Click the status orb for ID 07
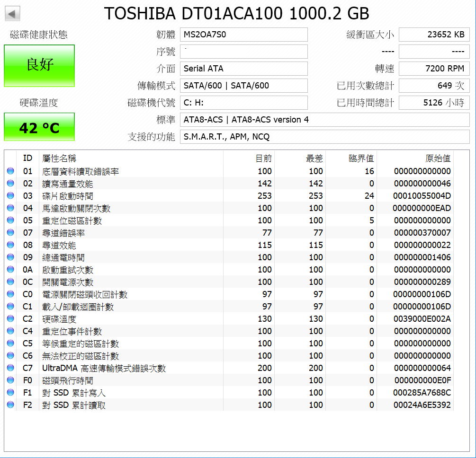 (10, 232)
